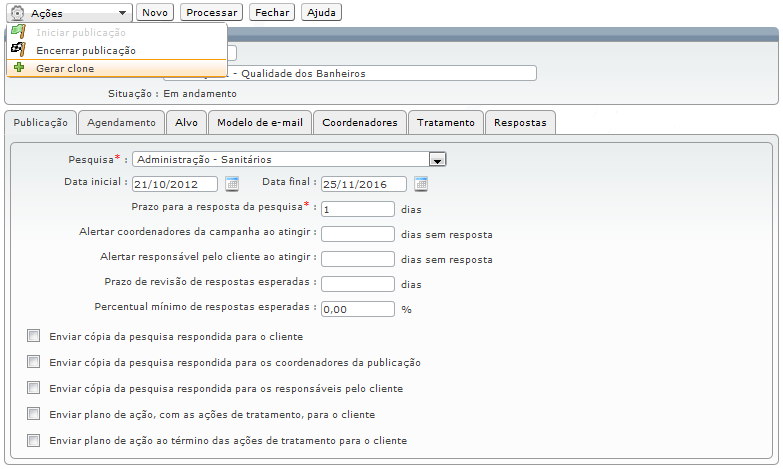The height and width of the screenshot is (469, 783).
Task: Collapse the Ações dropdown menu arrow
Action: (x=122, y=13)
